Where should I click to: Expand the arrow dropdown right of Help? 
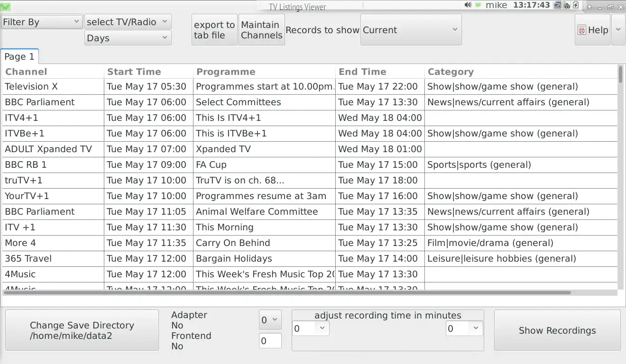[x=618, y=29]
